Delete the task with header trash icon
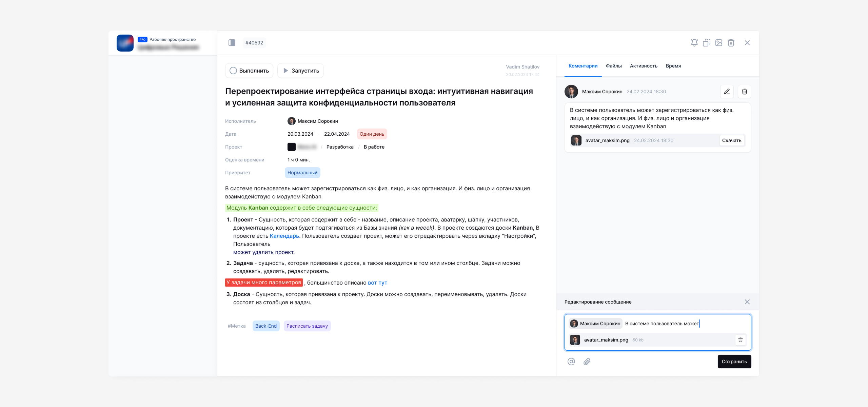The width and height of the screenshot is (868, 407). (731, 43)
